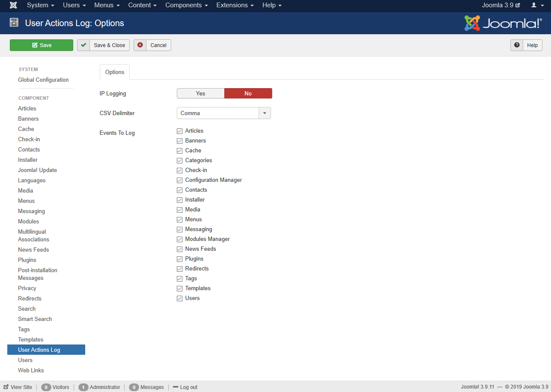
Task: Click the Joomla logo icon in top menu bar
Action: tap(14, 5)
